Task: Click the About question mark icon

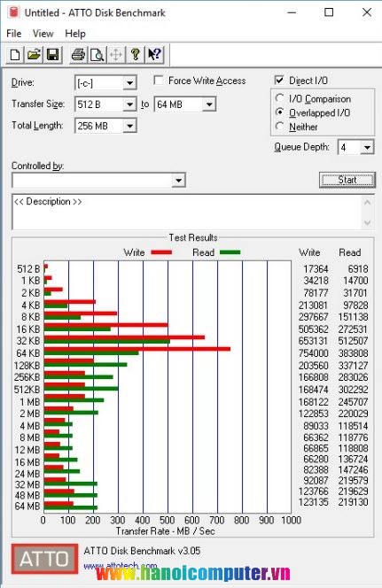Action: point(136,55)
